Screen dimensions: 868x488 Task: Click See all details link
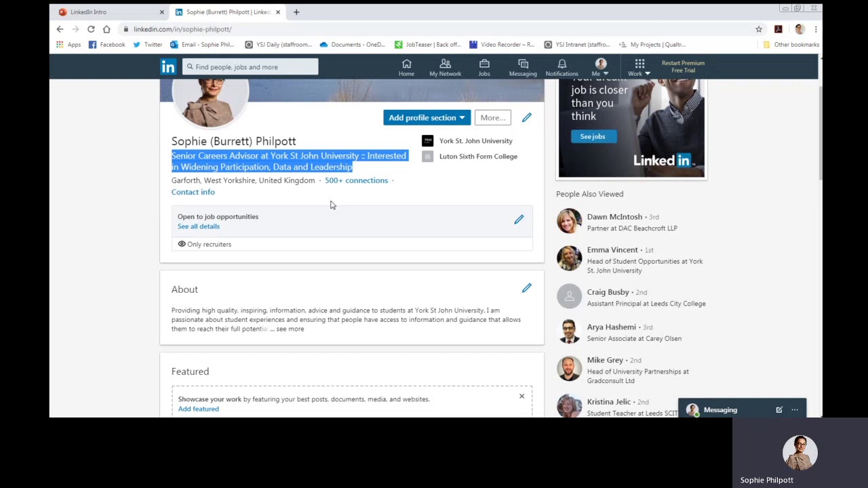[198, 226]
